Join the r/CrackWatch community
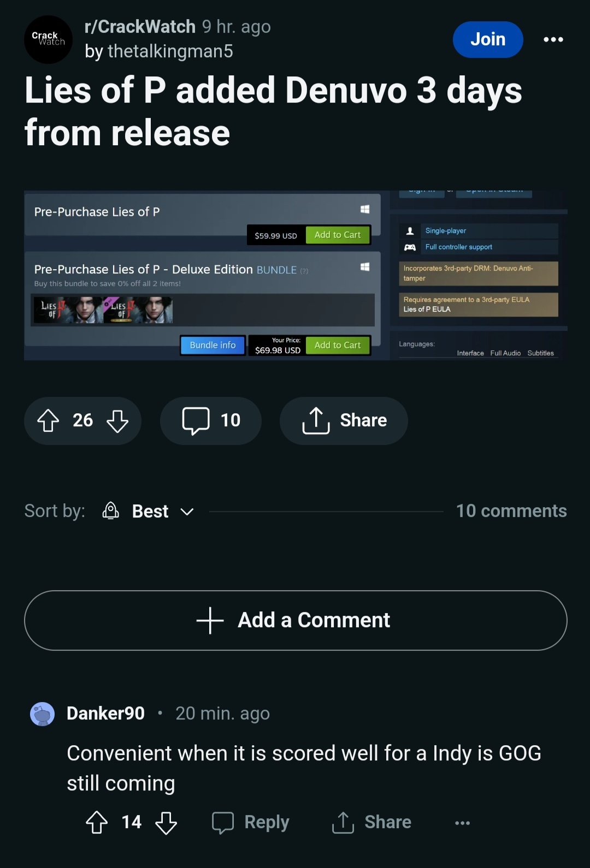590x868 pixels. point(488,39)
